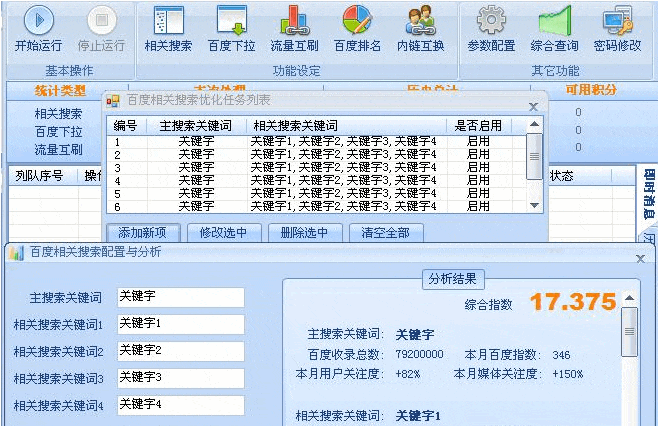Open the 百度下拉 toolbar icon
Image resolution: width=658 pixels, height=426 pixels.
point(232,20)
